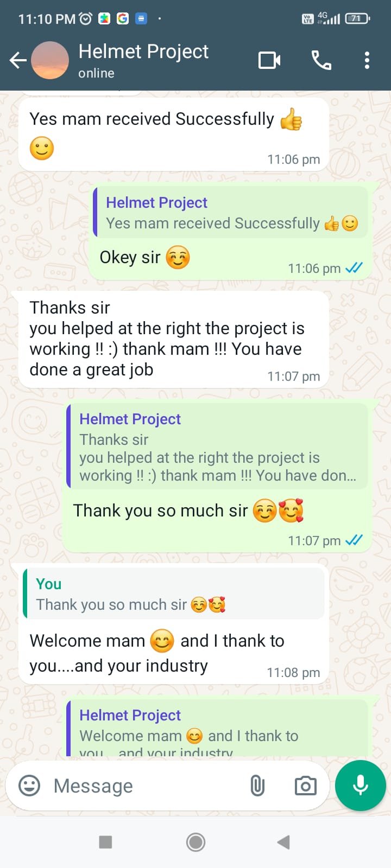Tap the paperclip attachment icon
The height and width of the screenshot is (868, 391).
tap(257, 786)
